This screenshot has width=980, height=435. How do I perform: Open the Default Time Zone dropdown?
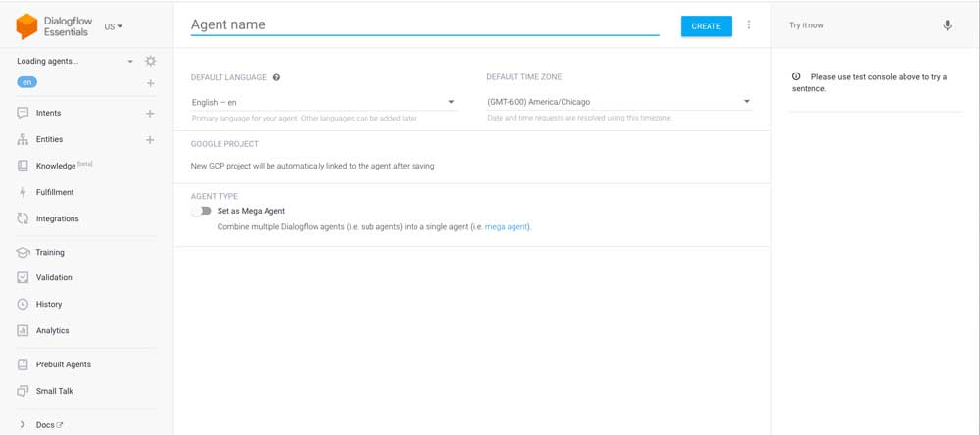[618, 102]
